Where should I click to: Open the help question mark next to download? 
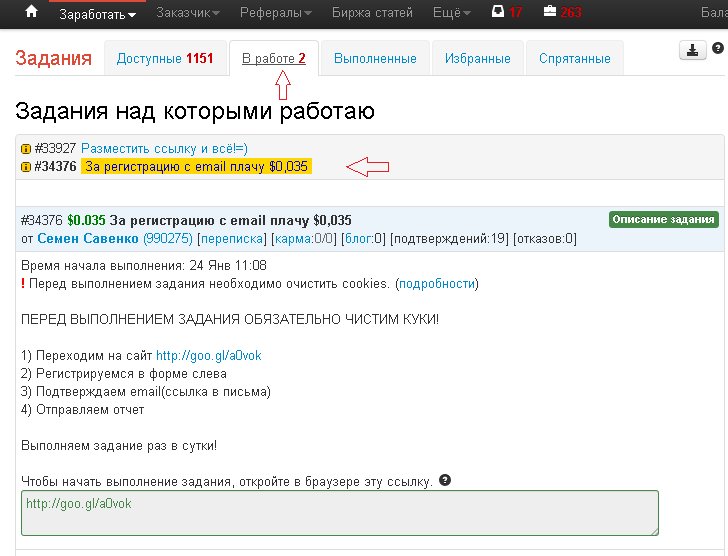[718, 48]
